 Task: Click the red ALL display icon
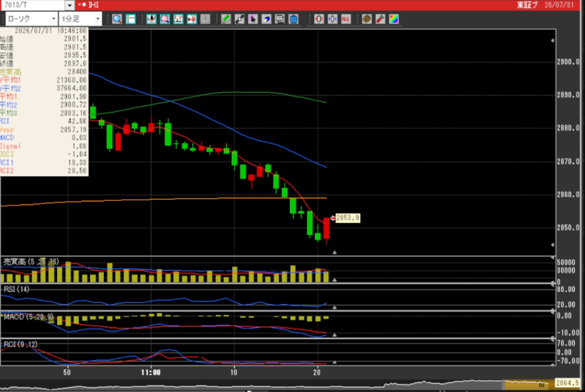click(x=346, y=19)
